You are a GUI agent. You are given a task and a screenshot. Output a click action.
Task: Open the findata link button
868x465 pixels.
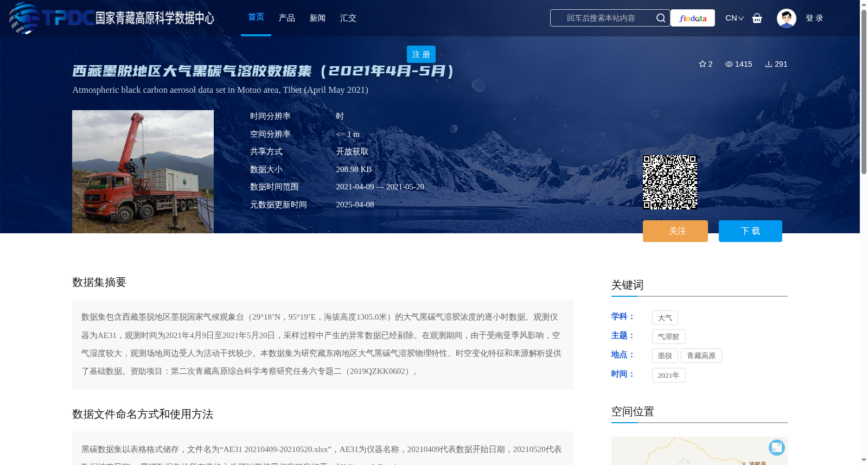[693, 18]
